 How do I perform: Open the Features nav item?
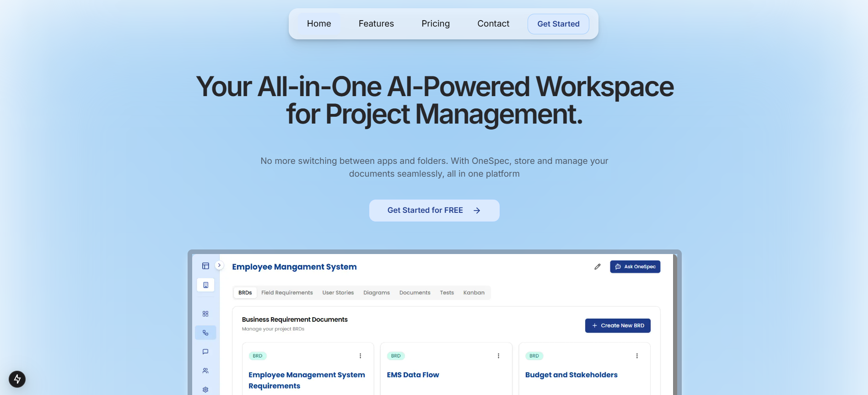point(376,24)
